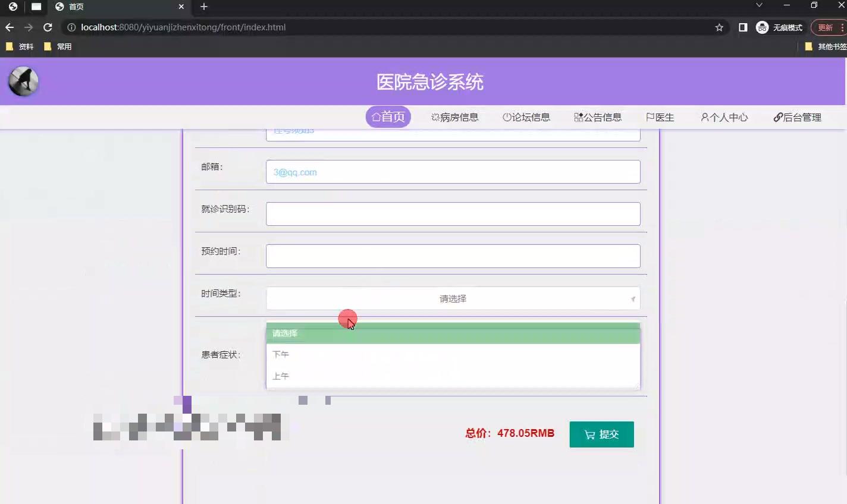Click the house icon beside 首页
The width and height of the screenshot is (847, 504).
coord(375,117)
